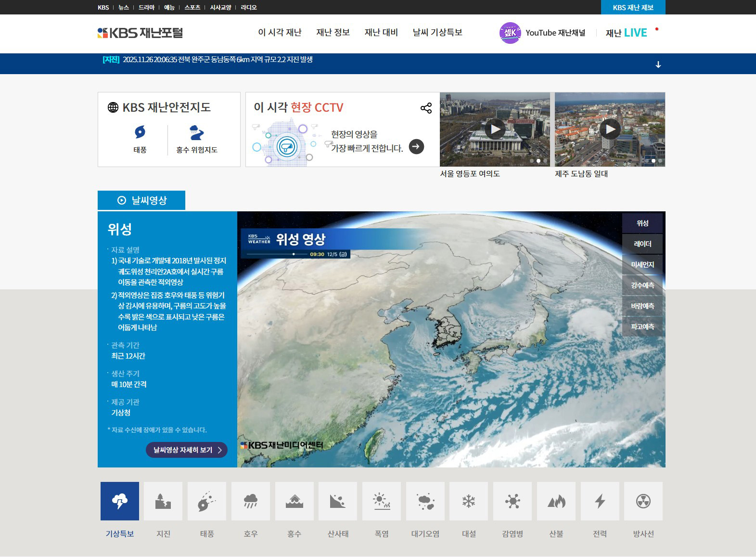Click the circular arrow under 현장 CCTV
756x557 pixels.
(416, 146)
